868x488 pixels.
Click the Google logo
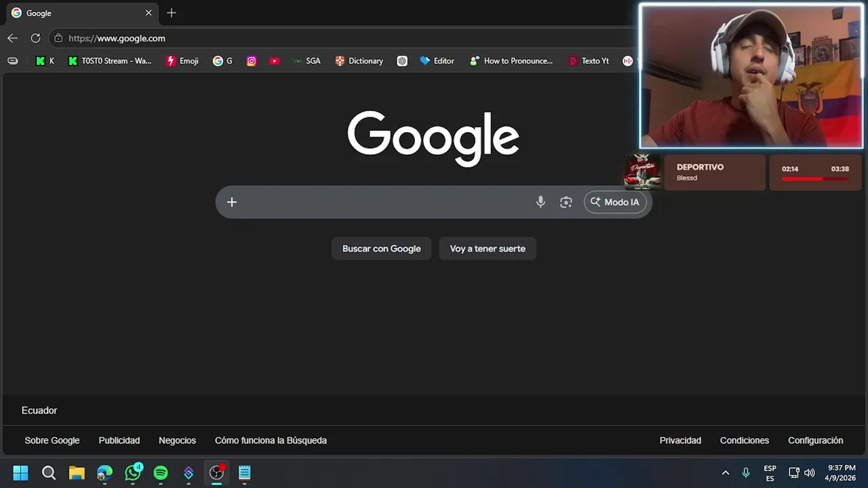[x=433, y=138]
